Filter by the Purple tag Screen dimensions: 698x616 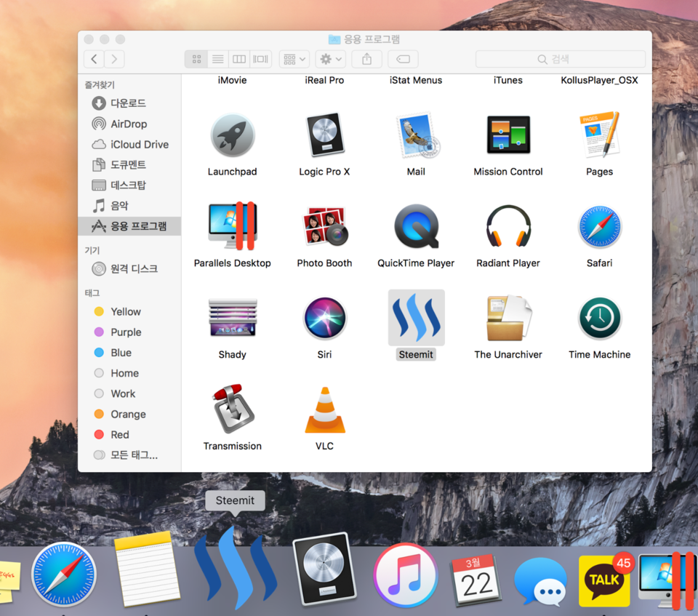[129, 332]
